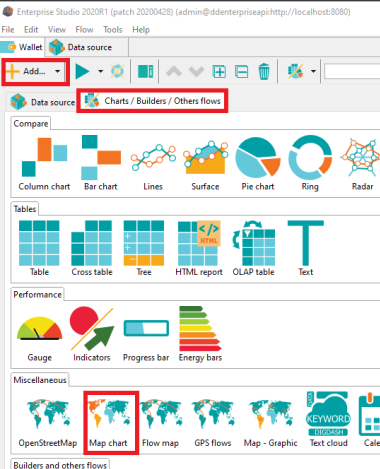Open the Charts / Builders / Others flows tab
Image resolution: width=380 pixels, height=469 pixels.
[x=152, y=101]
